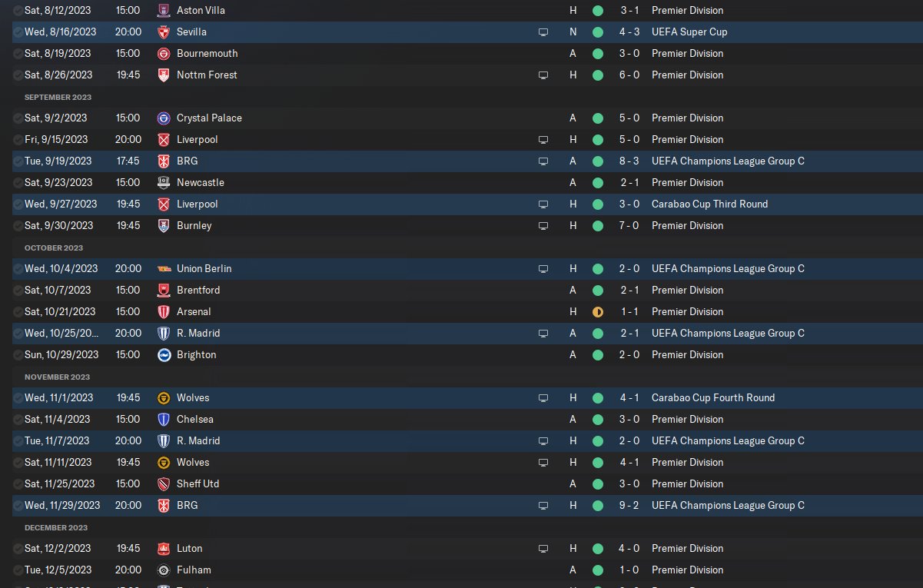
Task: Open UEFA Super Cup competition link
Action: coord(689,32)
